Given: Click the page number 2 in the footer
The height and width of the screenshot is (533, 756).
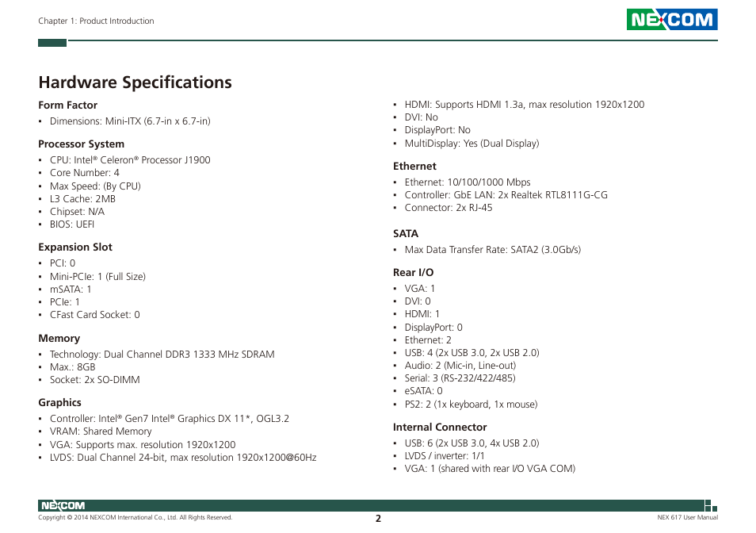Looking at the screenshot, I should click(x=378, y=519).
